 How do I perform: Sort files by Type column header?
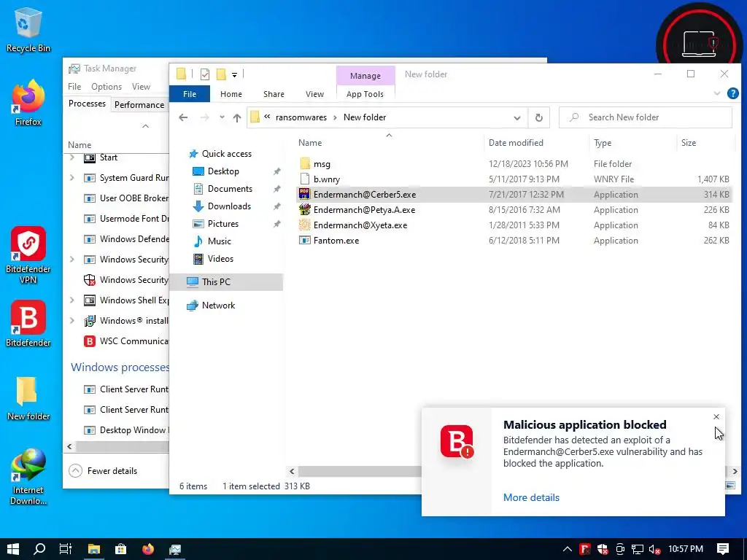click(603, 143)
